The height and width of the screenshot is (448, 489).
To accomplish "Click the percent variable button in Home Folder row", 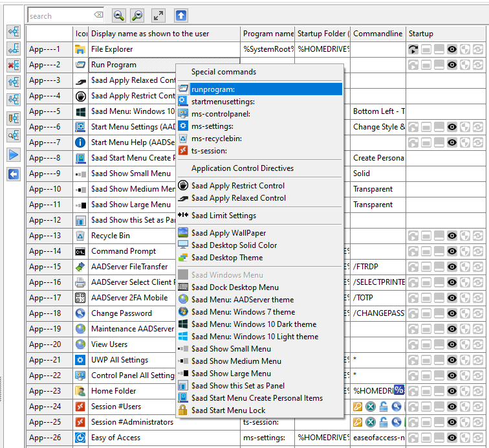I will point(399,390).
